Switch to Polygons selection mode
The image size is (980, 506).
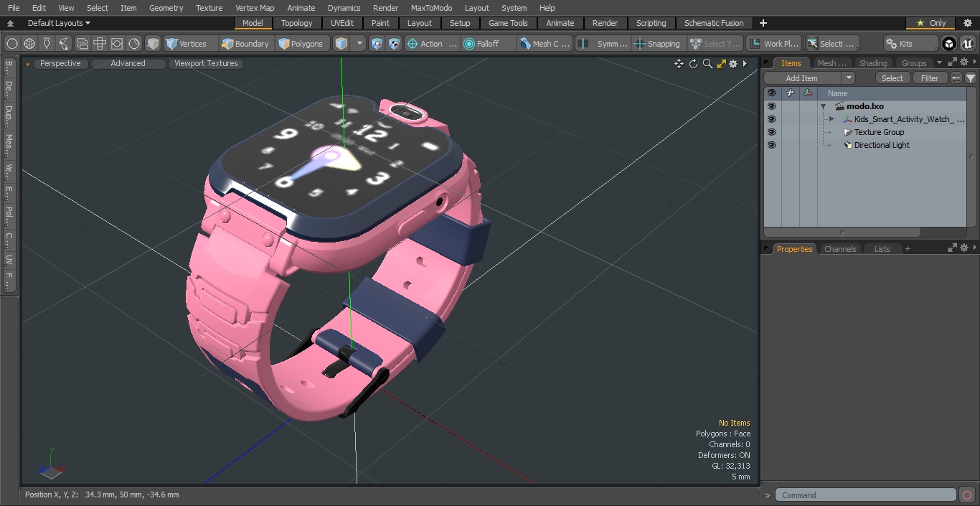301,44
